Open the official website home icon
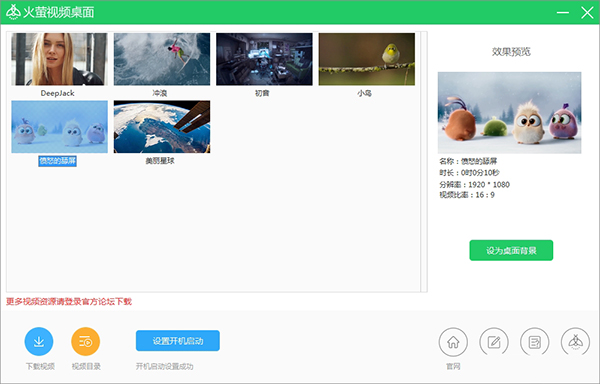 pyautogui.click(x=453, y=342)
